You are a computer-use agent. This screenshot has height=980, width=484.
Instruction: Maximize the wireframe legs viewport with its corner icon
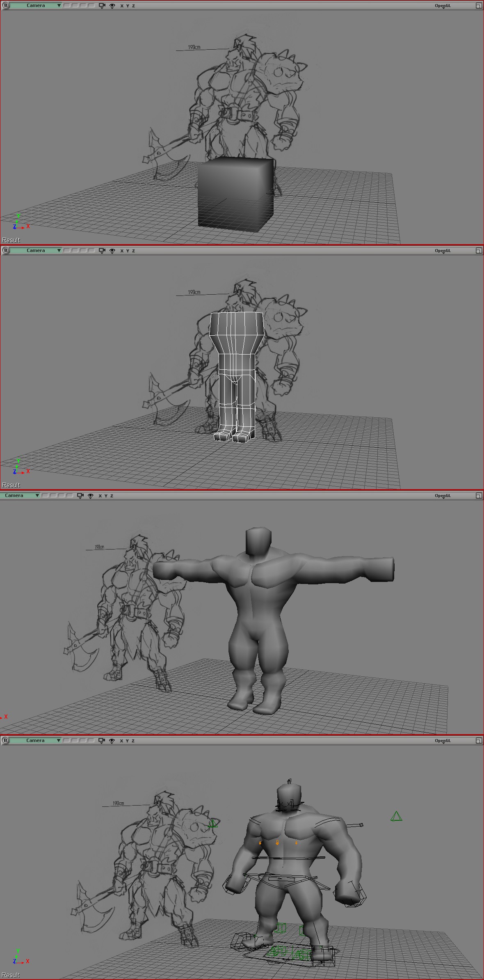479,251
